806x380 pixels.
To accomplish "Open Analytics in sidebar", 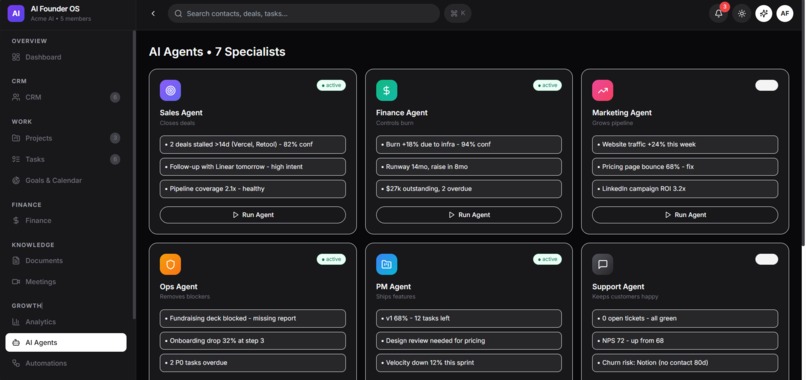I will (x=66, y=322).
